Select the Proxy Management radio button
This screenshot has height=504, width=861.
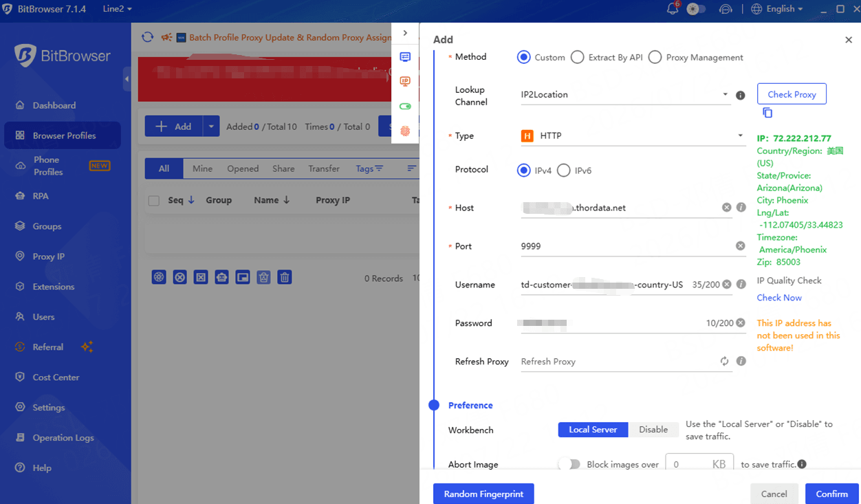[x=655, y=57]
